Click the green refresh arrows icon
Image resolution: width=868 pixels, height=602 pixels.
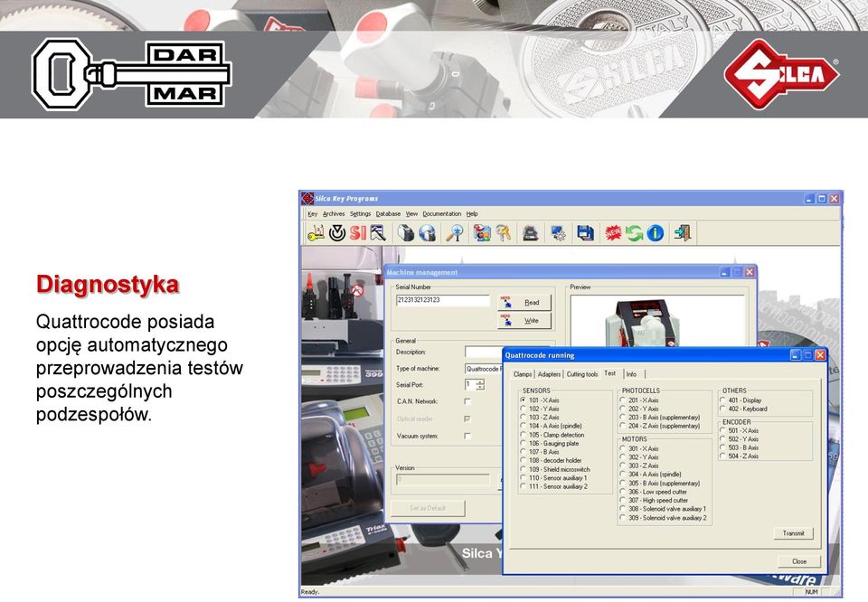[634, 233]
